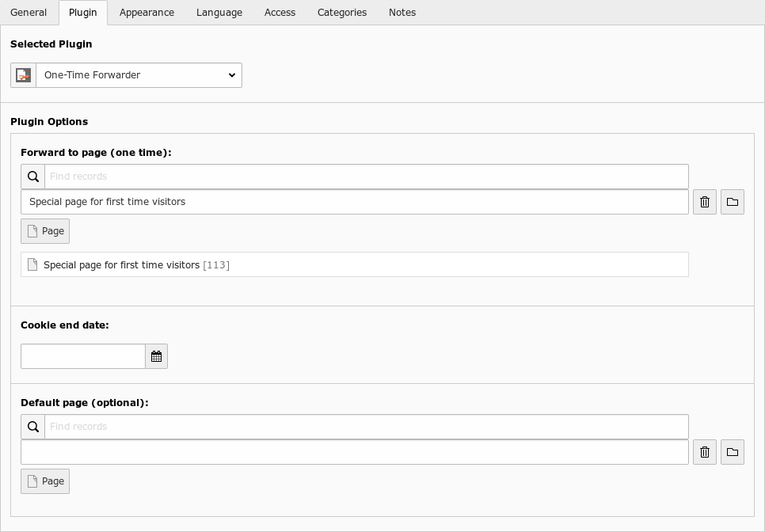Delete Default page selection with trash icon

705,452
